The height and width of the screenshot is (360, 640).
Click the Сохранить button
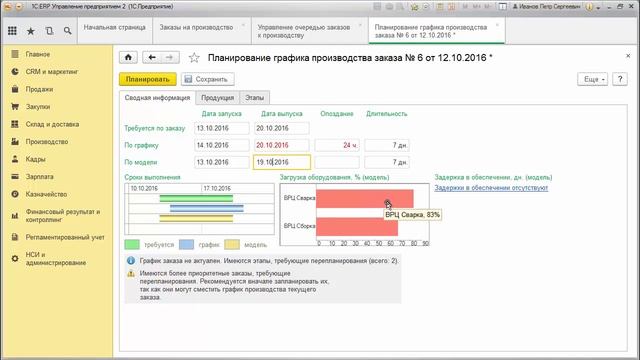[208, 79]
